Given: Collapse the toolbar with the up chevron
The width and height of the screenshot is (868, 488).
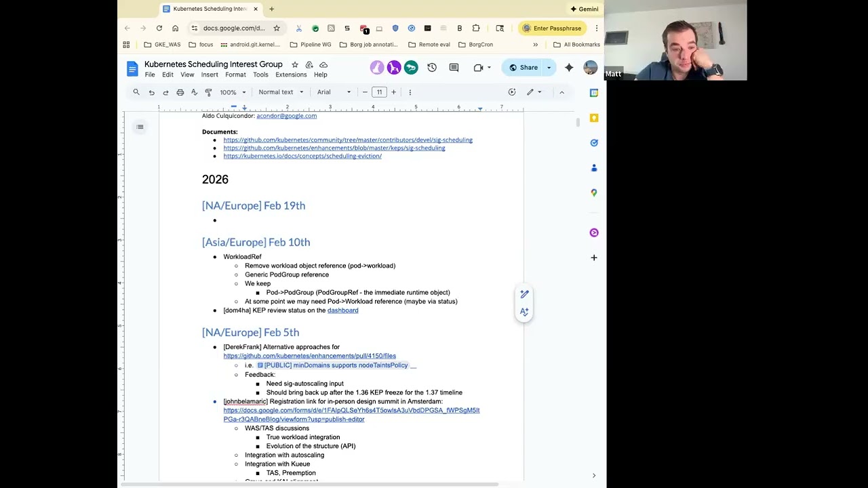Looking at the screenshot, I should click(561, 92).
